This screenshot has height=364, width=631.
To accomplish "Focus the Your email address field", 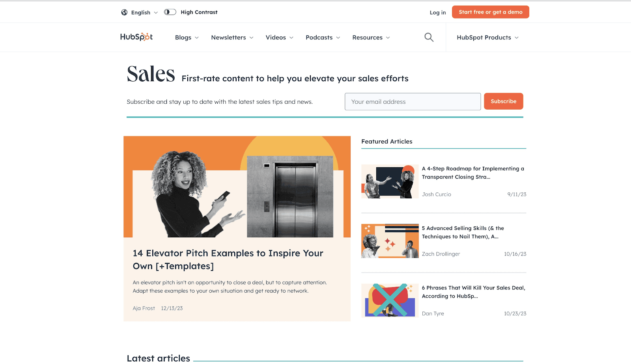I will (x=413, y=102).
